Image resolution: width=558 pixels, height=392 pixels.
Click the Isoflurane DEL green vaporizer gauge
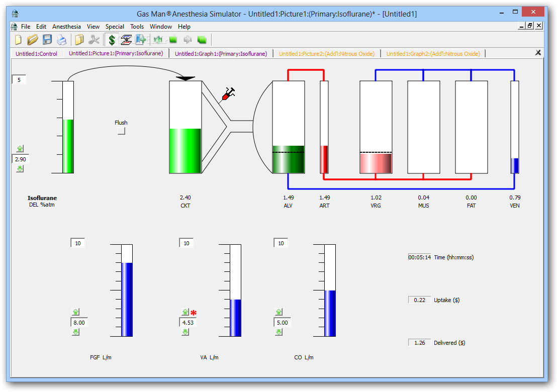(68, 127)
